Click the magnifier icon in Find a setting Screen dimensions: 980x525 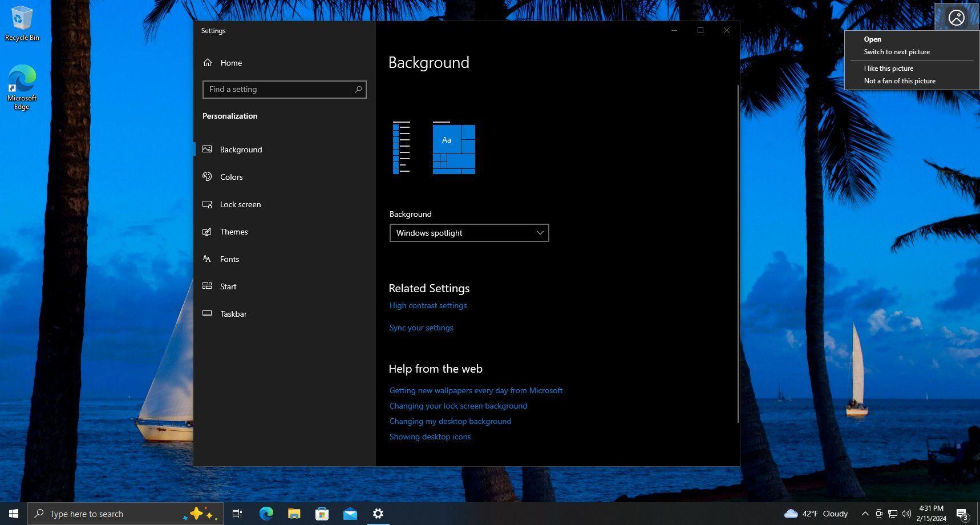click(x=358, y=90)
